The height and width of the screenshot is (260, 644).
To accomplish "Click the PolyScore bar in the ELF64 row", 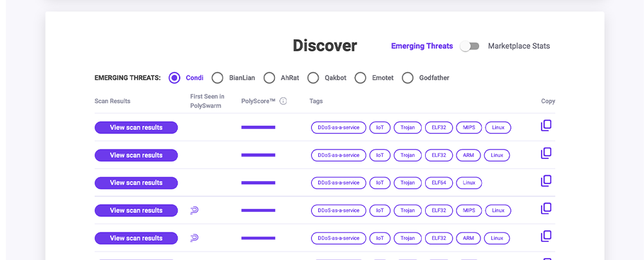I will (x=258, y=183).
